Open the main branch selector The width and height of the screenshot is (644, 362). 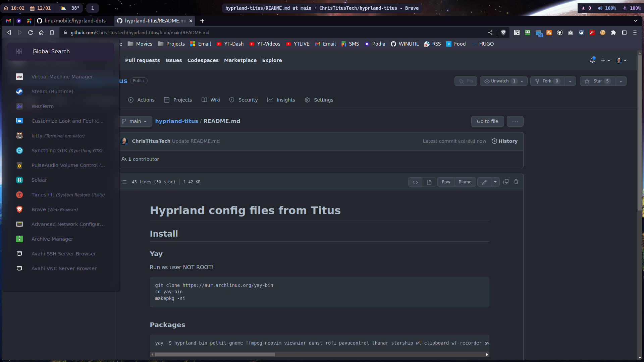coord(135,121)
